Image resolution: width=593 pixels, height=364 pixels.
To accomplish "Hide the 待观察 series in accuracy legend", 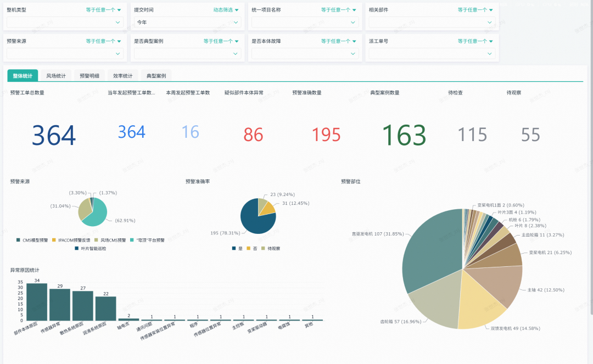I will coord(264,249).
